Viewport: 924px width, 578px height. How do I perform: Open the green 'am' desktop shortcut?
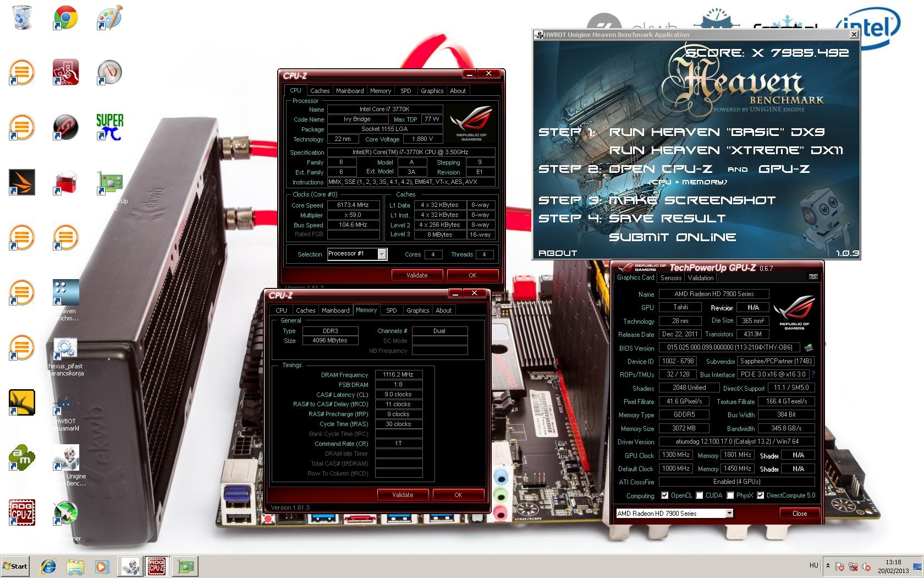[22, 457]
